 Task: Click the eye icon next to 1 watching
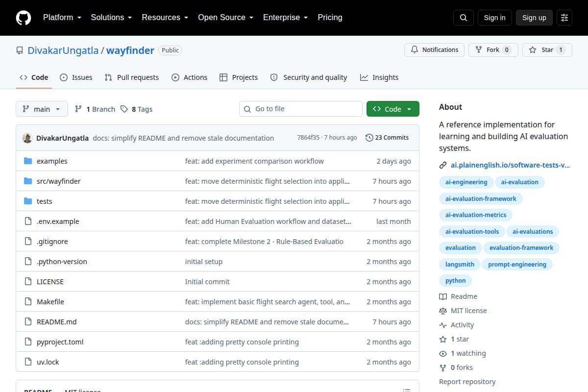tap(443, 353)
